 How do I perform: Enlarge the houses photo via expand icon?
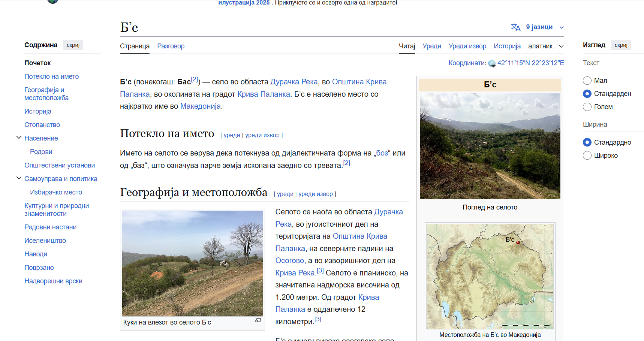pos(258,320)
